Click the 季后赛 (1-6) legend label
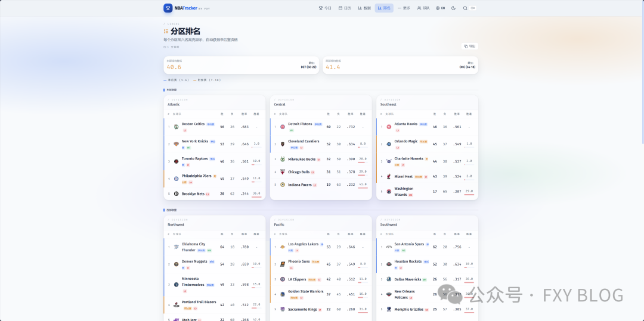The image size is (644, 321). tap(178, 80)
